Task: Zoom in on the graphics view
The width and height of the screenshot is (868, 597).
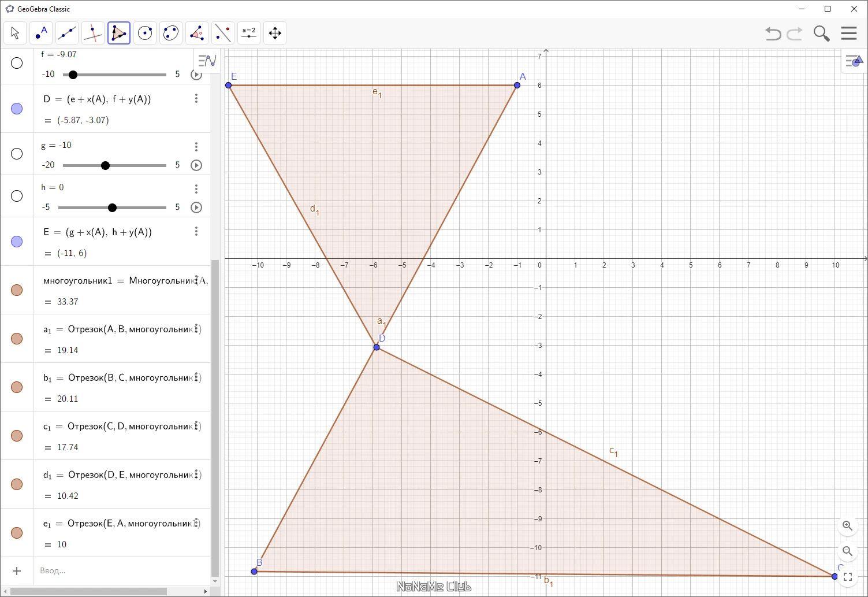Action: click(847, 526)
